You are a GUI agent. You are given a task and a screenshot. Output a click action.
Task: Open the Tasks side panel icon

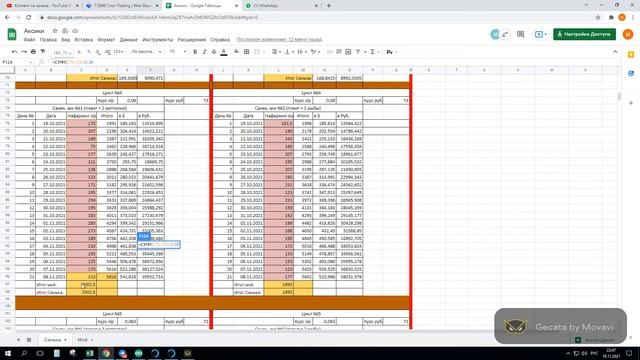coord(631,73)
